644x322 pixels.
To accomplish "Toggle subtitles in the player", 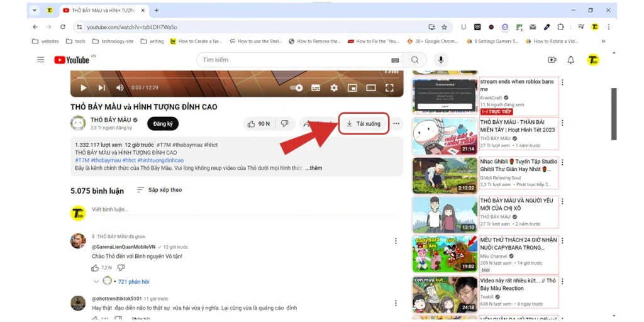I will click(316, 87).
